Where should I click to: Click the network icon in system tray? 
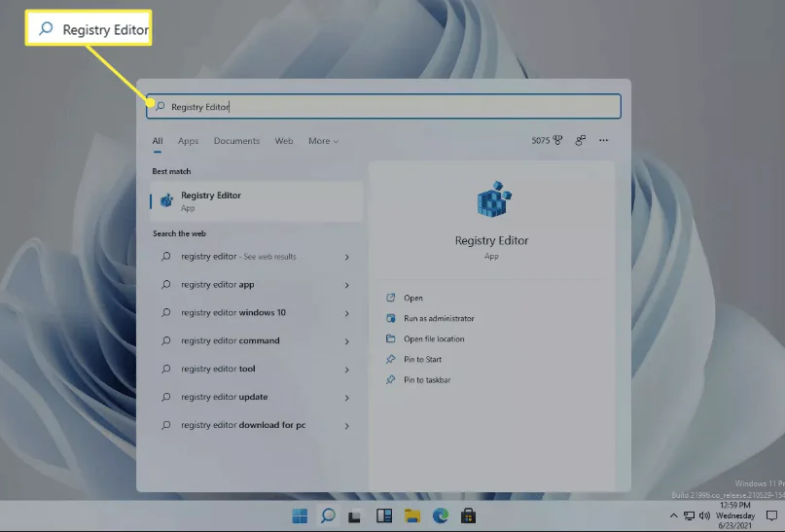click(690, 515)
